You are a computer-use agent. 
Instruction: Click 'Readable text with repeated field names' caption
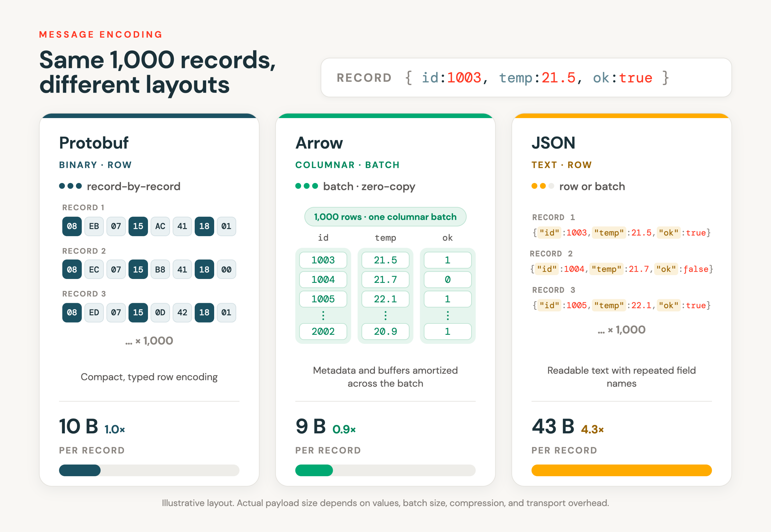[621, 377]
